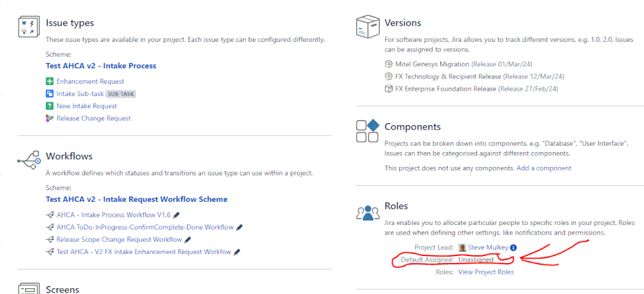
Task: Open the Intake Sub-task issue type
Action: coord(80,93)
